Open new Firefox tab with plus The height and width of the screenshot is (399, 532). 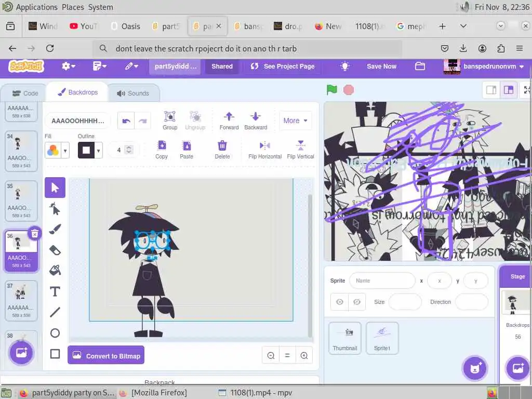coord(443,26)
